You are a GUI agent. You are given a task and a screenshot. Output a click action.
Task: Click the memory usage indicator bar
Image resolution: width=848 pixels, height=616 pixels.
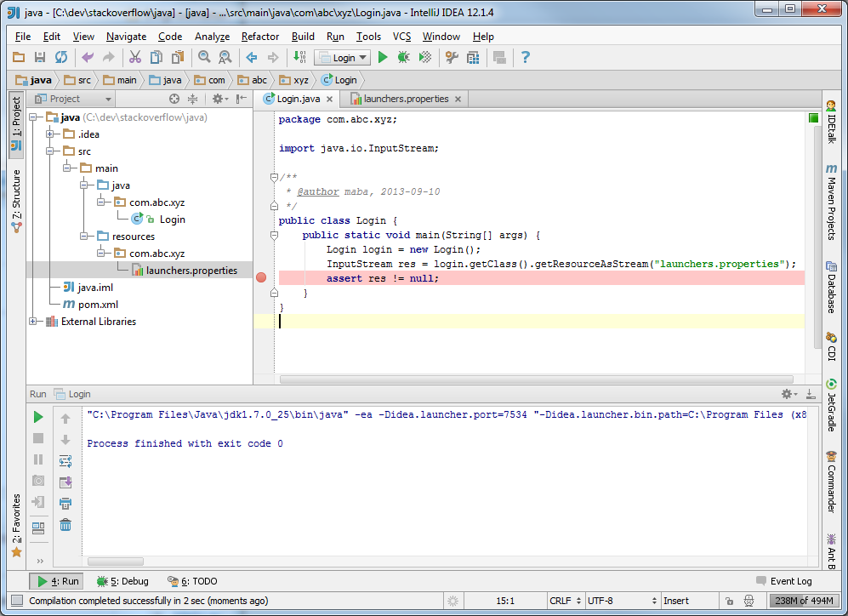(x=805, y=601)
